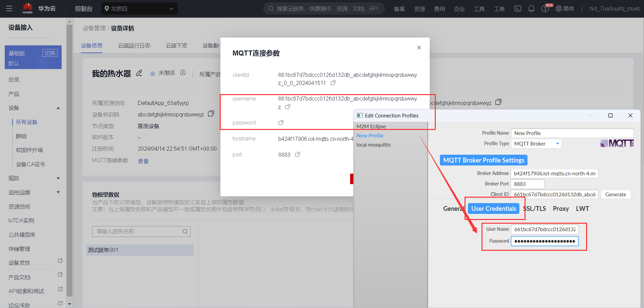Select 测试服务001 in the service list
Screen dimensions: 644x308
pos(140,250)
